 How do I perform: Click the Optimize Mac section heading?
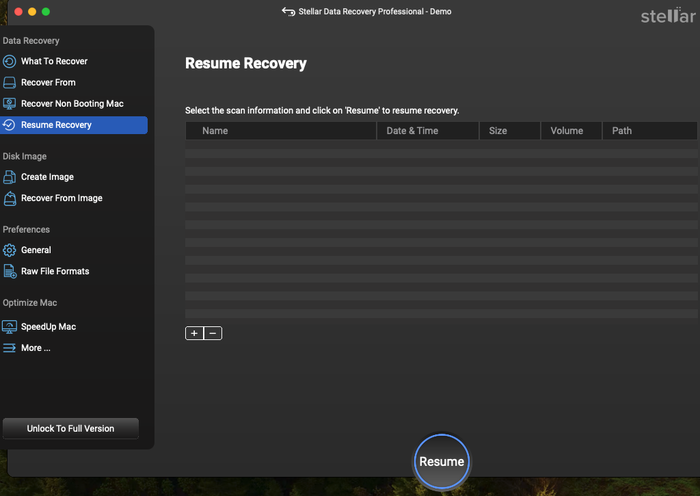tap(29, 303)
